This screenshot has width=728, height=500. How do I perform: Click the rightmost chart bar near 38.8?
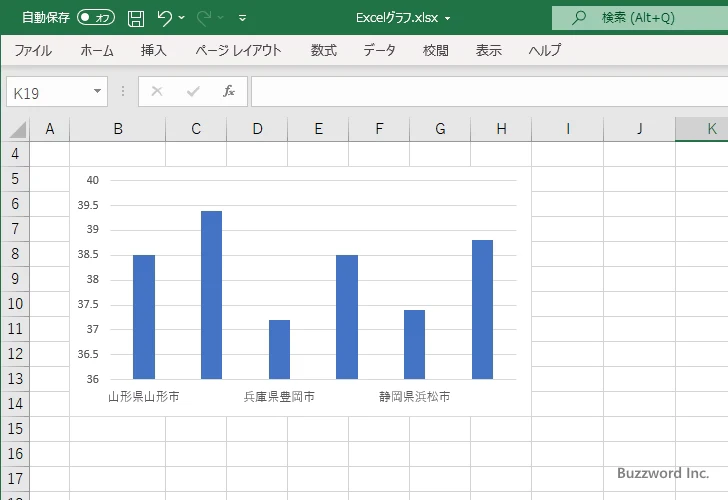[482, 310]
